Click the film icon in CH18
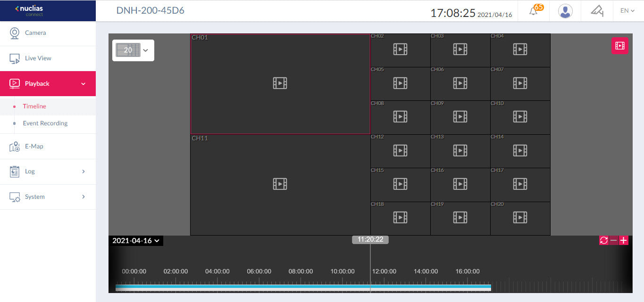644x302 pixels. click(400, 217)
